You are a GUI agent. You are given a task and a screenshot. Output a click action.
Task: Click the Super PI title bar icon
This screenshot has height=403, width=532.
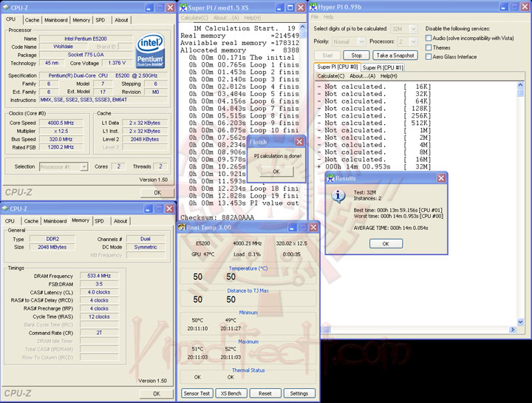click(x=183, y=7)
